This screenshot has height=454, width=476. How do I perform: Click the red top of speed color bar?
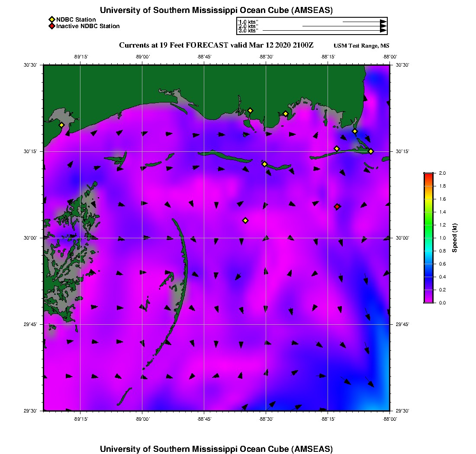coord(428,175)
